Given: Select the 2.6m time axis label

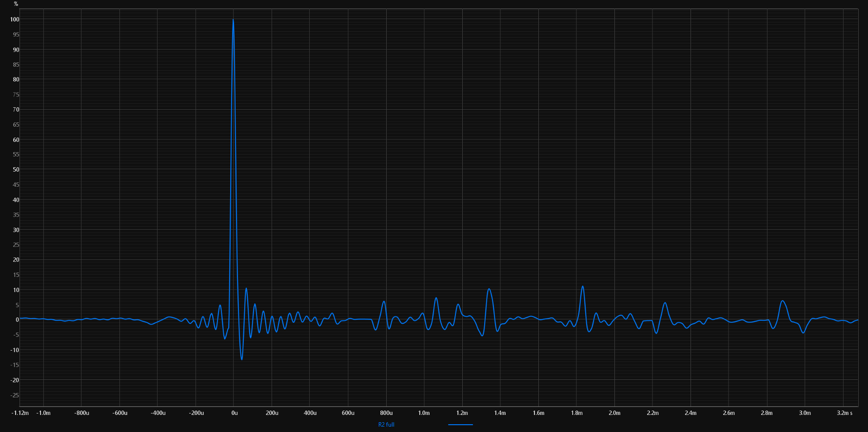Looking at the screenshot, I should tap(729, 413).
